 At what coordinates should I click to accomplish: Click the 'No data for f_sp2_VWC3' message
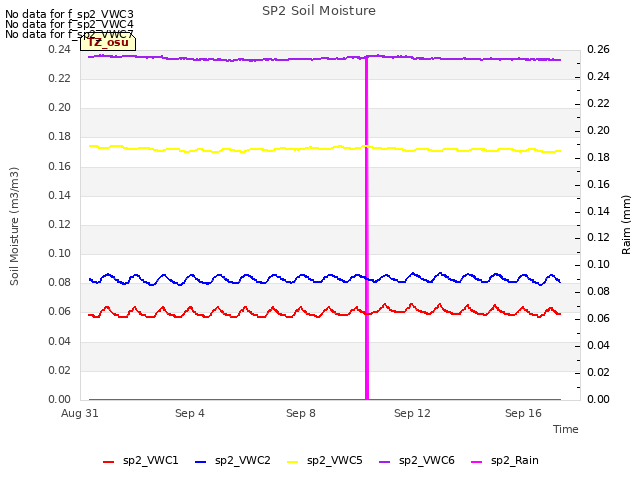pyautogui.click(x=69, y=14)
